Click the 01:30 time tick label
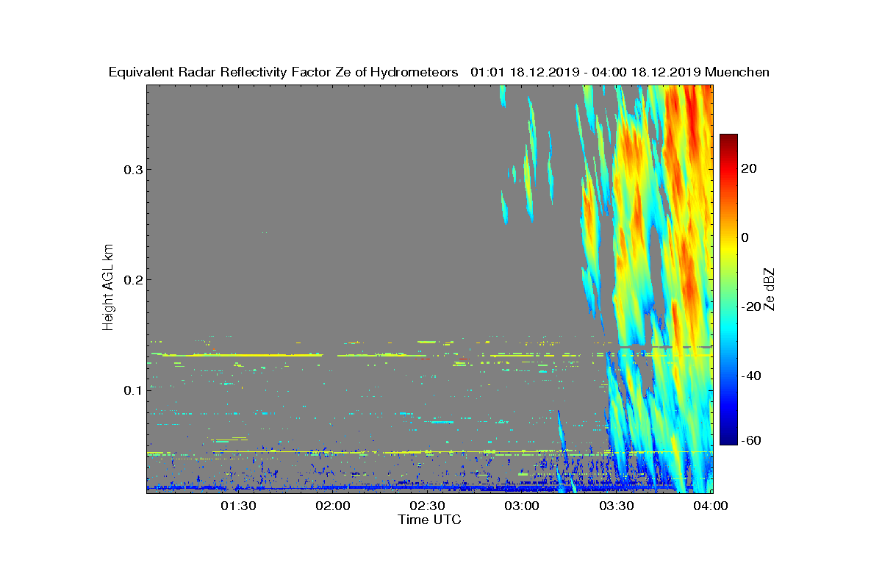 click(239, 506)
